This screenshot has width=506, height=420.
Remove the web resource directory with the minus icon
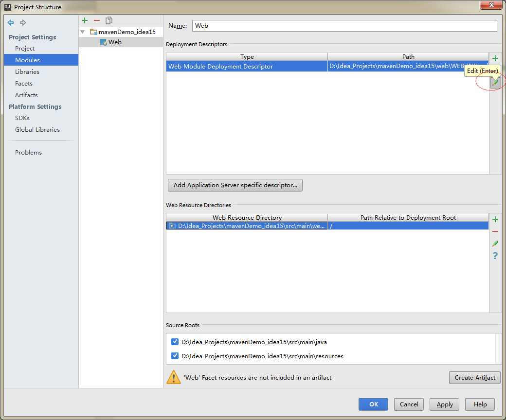click(x=495, y=231)
